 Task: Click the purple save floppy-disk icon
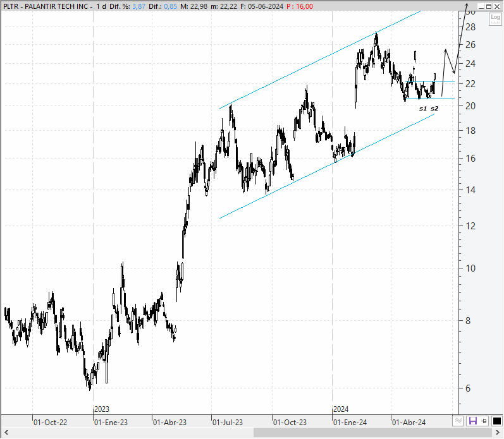(472, 421)
